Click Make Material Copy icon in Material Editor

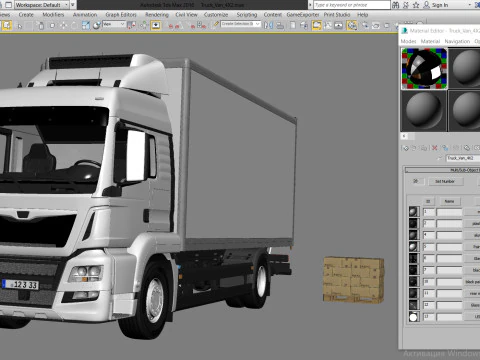click(445, 148)
